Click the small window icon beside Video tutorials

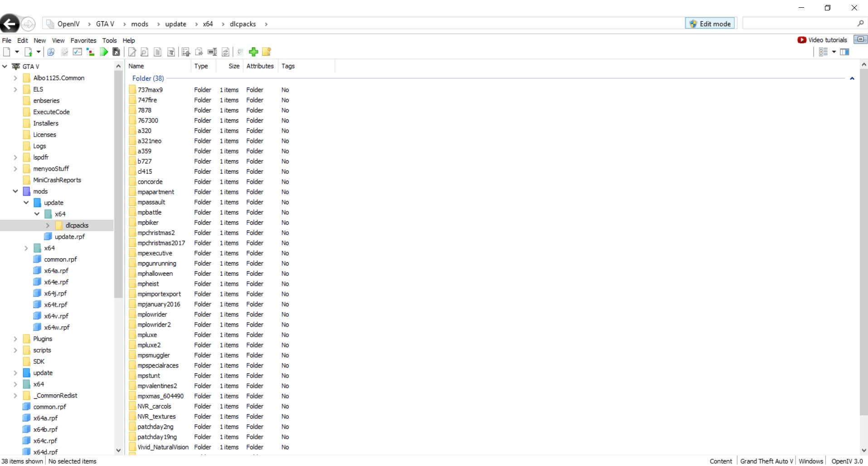(860, 39)
